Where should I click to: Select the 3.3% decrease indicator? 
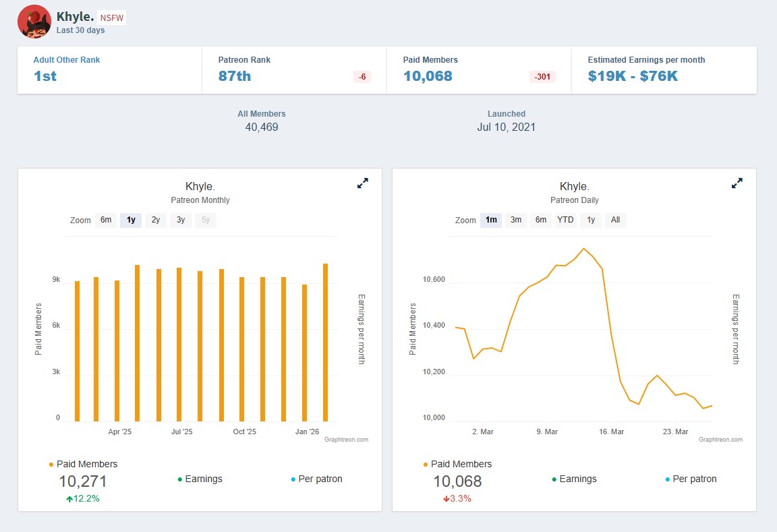(x=457, y=498)
